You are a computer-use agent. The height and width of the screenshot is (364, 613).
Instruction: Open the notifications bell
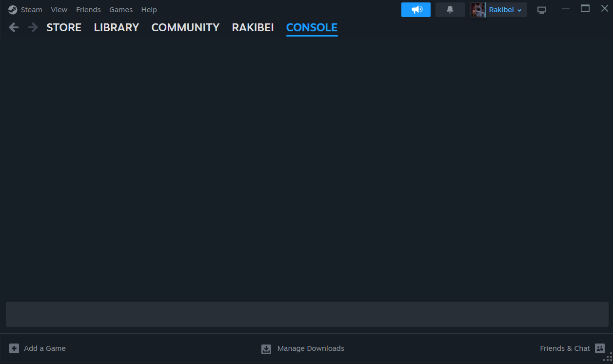pos(450,10)
